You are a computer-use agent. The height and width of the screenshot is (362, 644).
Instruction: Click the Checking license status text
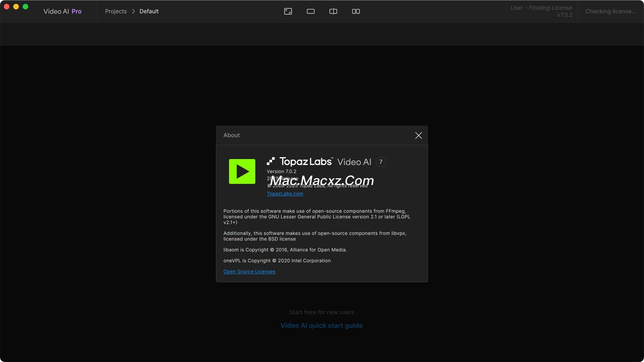610,11
